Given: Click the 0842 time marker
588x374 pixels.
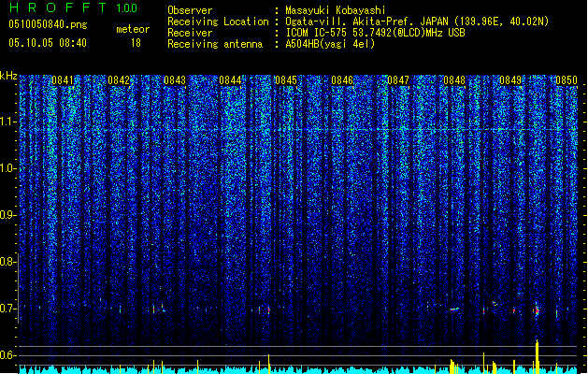Looking at the screenshot, I should pyautogui.click(x=119, y=80).
